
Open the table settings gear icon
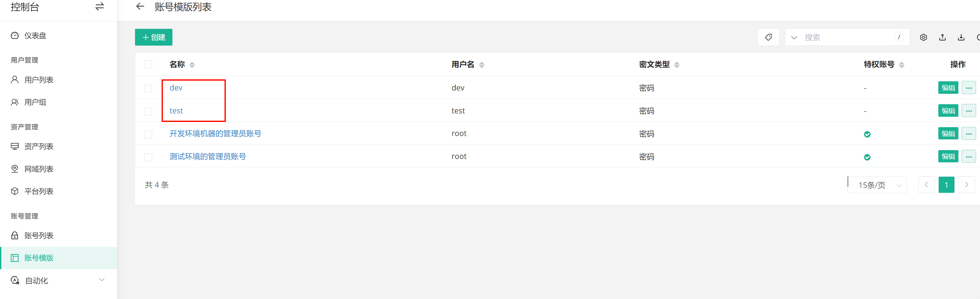pos(923,37)
